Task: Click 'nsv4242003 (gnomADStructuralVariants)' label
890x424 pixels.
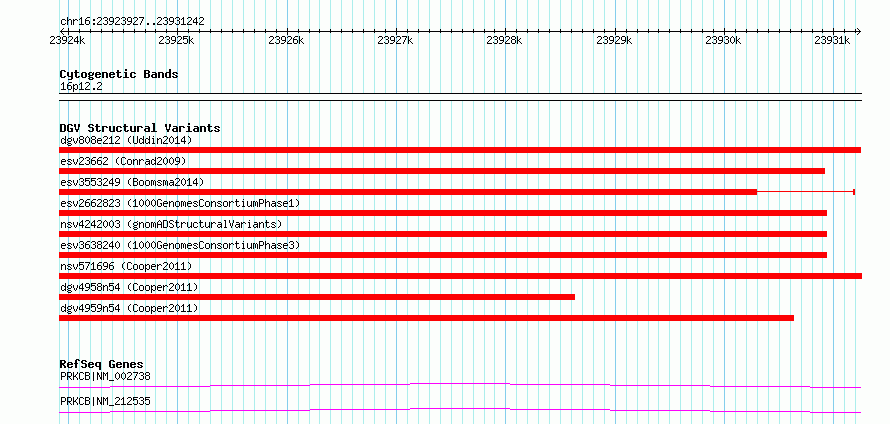Action: point(171,224)
